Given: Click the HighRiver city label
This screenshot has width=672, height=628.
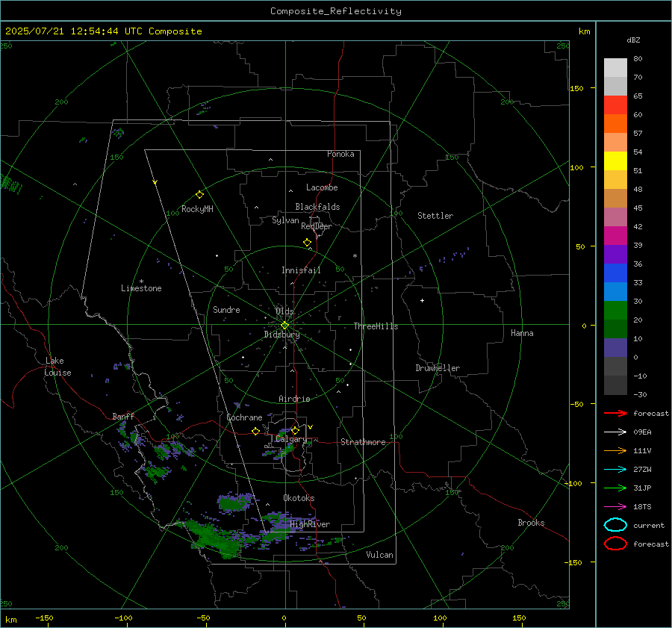Looking at the screenshot, I should coord(310,524).
